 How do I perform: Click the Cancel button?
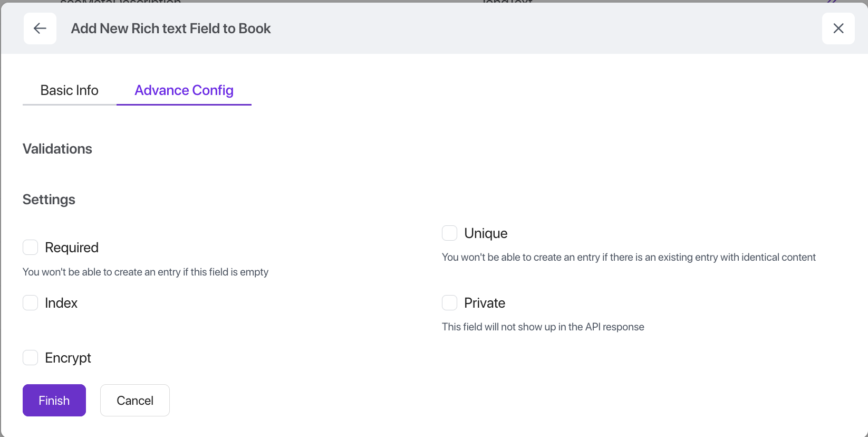point(135,401)
